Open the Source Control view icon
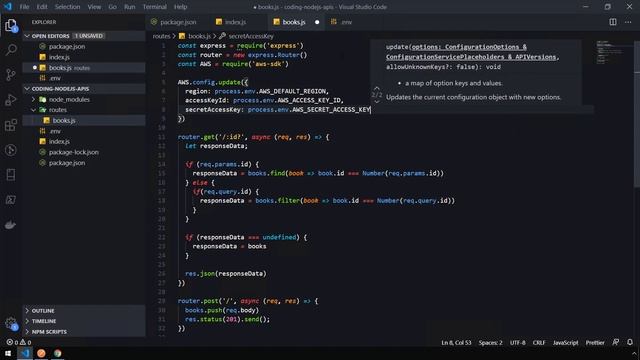Image resolution: width=640 pixels, height=360 pixels. click(11, 75)
